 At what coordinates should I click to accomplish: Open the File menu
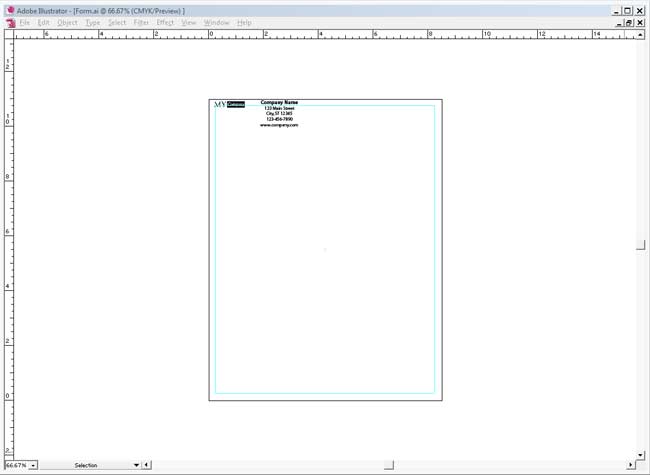coord(24,23)
